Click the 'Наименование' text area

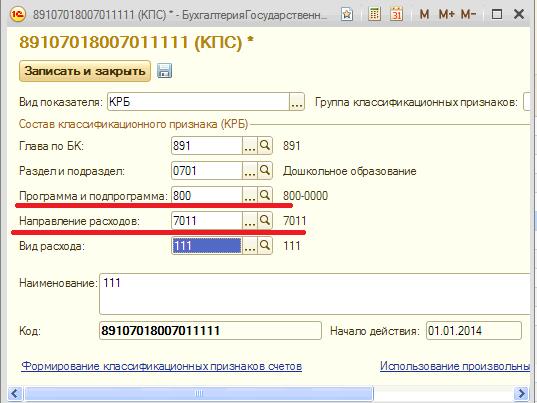tap(315, 294)
